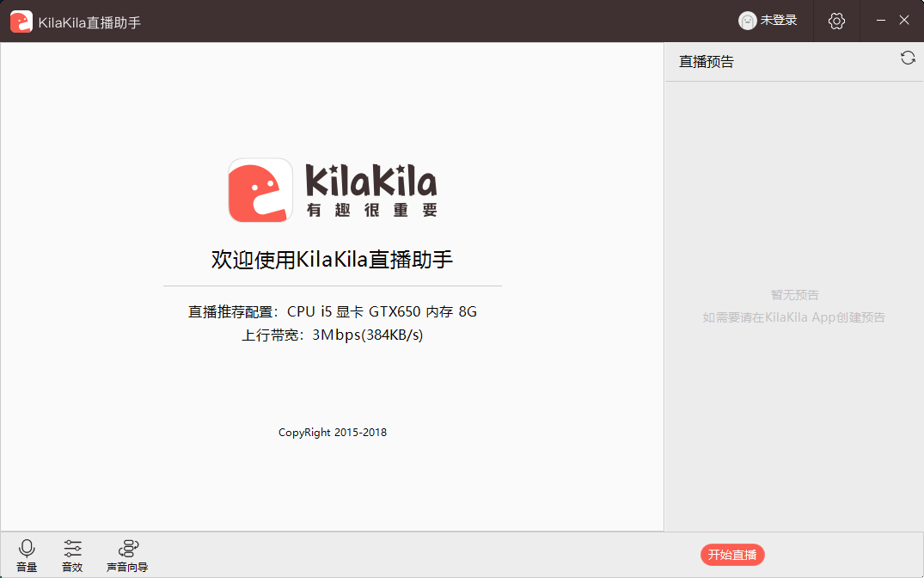Click the CopyRight 2015-2018 text
Screen dimensions: 924x578
pyautogui.click(x=333, y=433)
